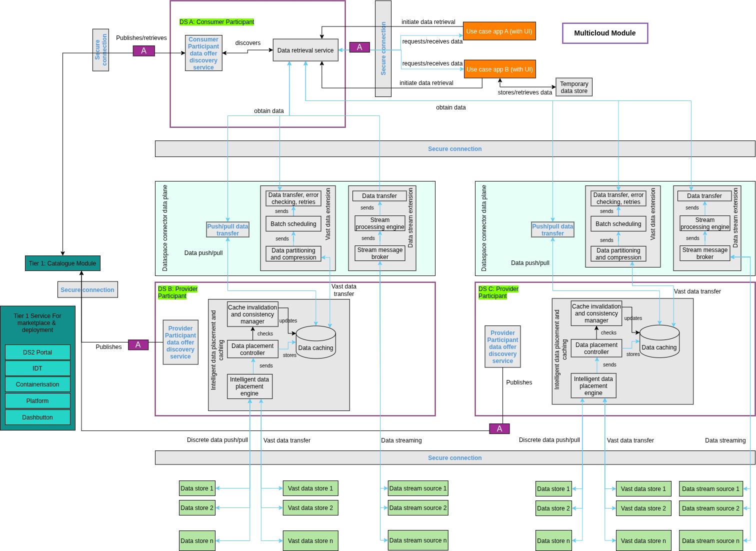The height and width of the screenshot is (551, 756).
Task: Click the orange Use case app A box
Action: click(x=499, y=31)
